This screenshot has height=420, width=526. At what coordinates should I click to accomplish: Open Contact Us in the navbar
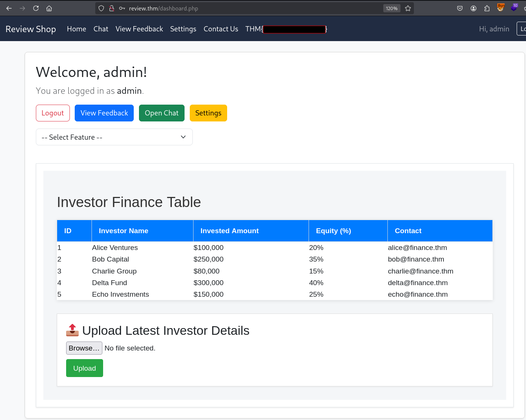[221, 29]
